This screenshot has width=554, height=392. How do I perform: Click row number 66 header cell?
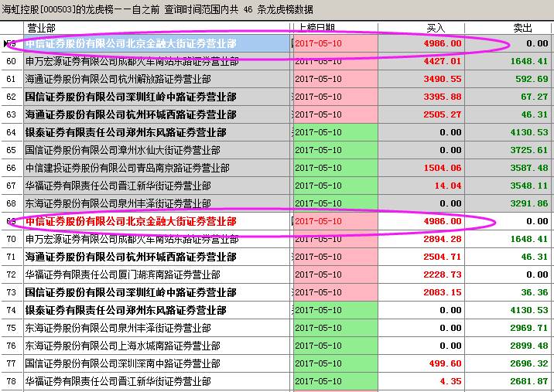coord(12,168)
